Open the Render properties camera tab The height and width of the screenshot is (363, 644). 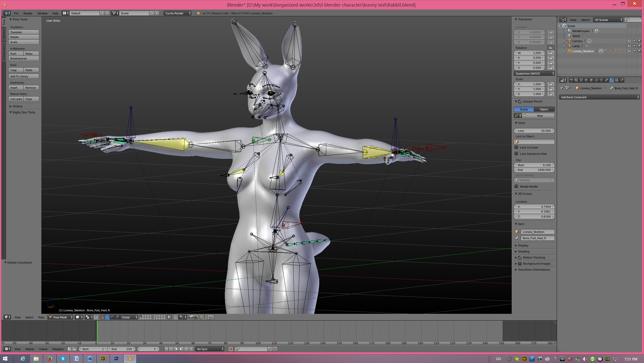pos(571,80)
